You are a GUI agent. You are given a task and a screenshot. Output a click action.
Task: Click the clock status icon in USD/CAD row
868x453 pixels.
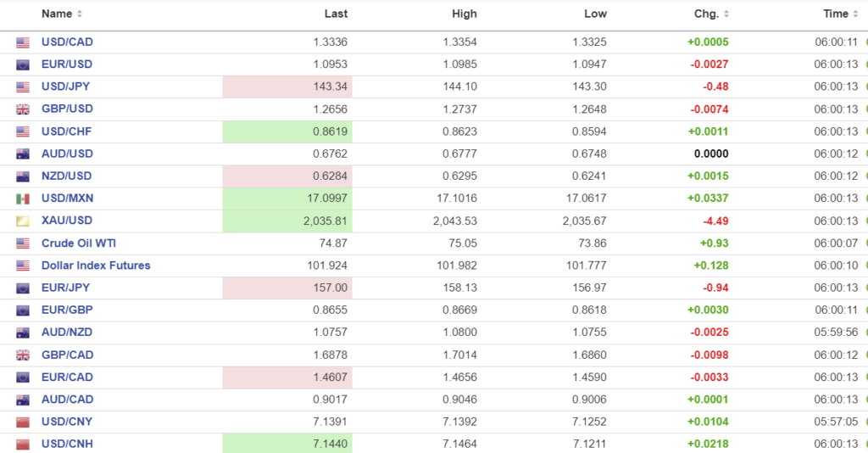coord(865,42)
